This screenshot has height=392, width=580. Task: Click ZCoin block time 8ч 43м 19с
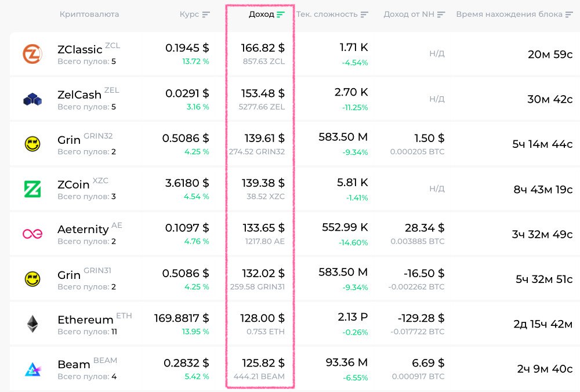pos(543,190)
